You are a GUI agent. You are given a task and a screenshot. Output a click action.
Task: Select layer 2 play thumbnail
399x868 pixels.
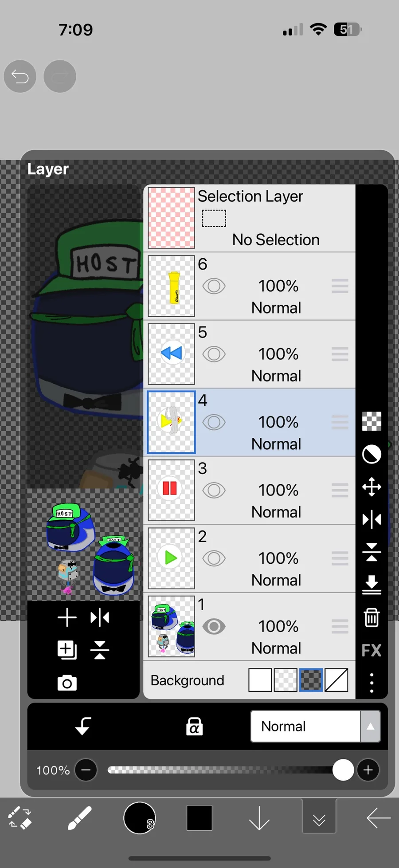pyautogui.click(x=171, y=558)
